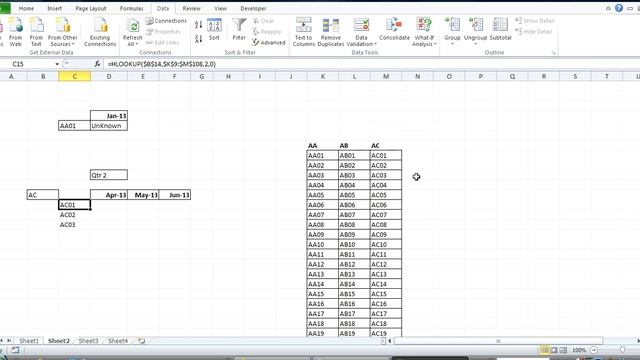The image size is (640, 360).
Task: Click Remove Duplicates
Action: tap(331, 32)
